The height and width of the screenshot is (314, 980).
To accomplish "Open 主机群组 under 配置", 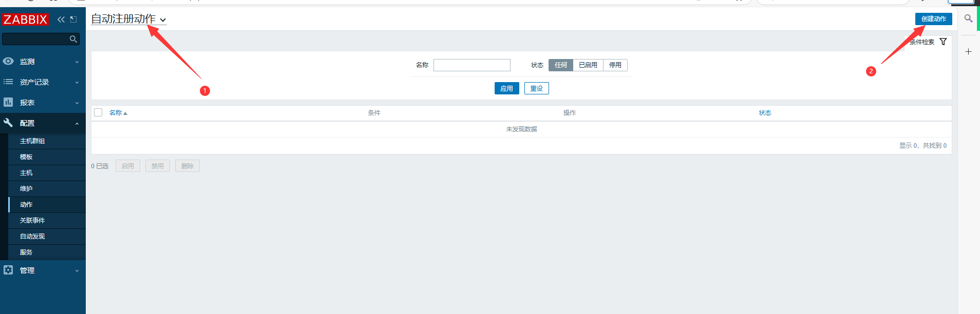I will tap(47, 141).
